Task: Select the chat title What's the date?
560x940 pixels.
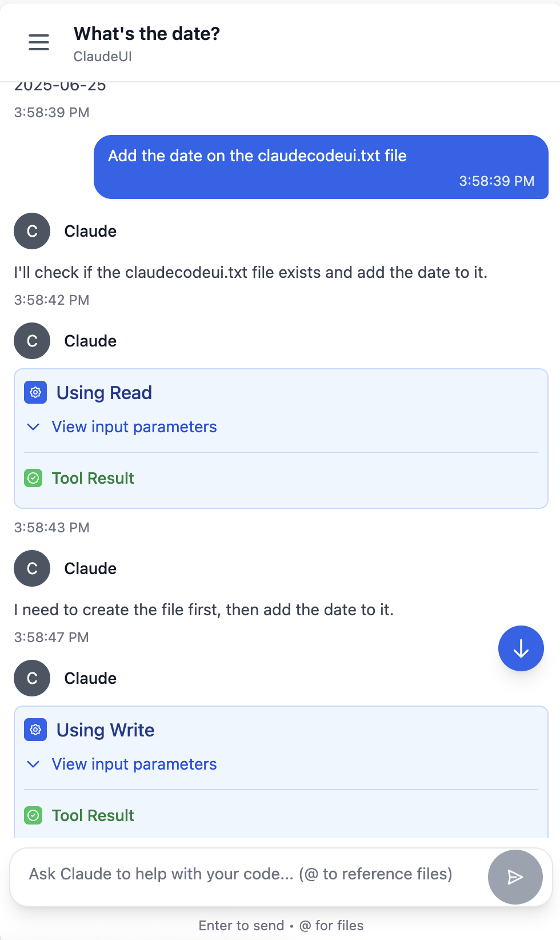Action: 146,33
